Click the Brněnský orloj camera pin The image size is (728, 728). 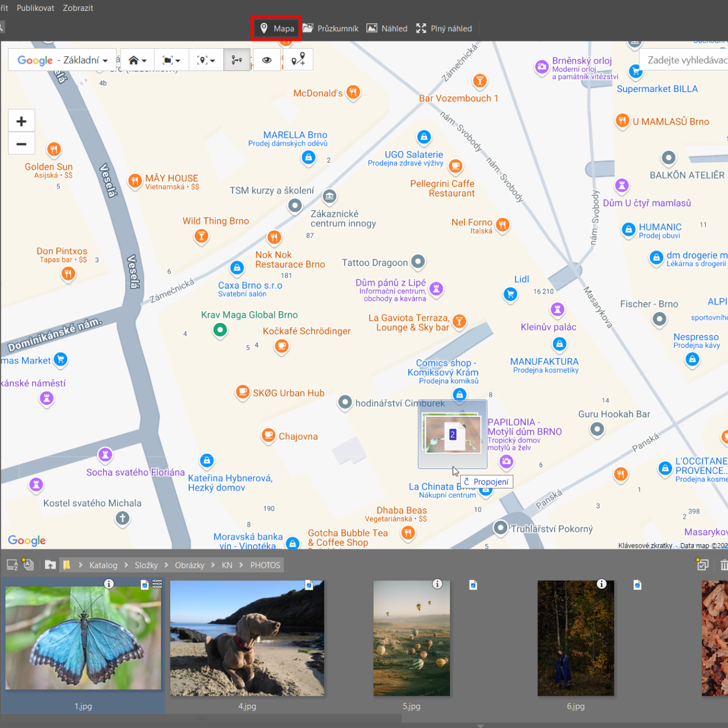[541, 67]
